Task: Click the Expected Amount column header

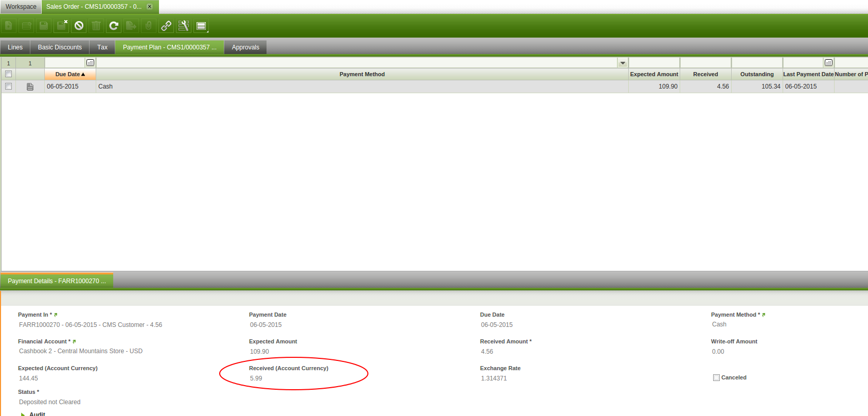Action: [654, 74]
